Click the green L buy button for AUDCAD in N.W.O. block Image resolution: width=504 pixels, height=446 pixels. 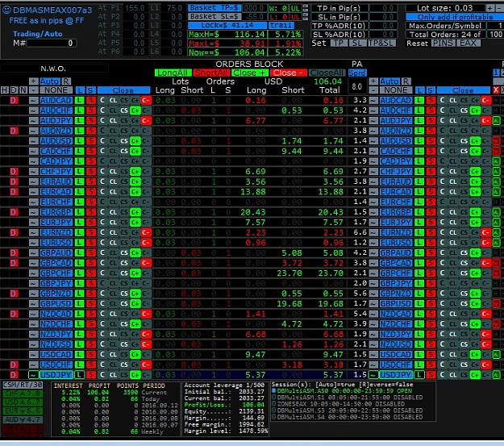pyautogui.click(x=79, y=100)
